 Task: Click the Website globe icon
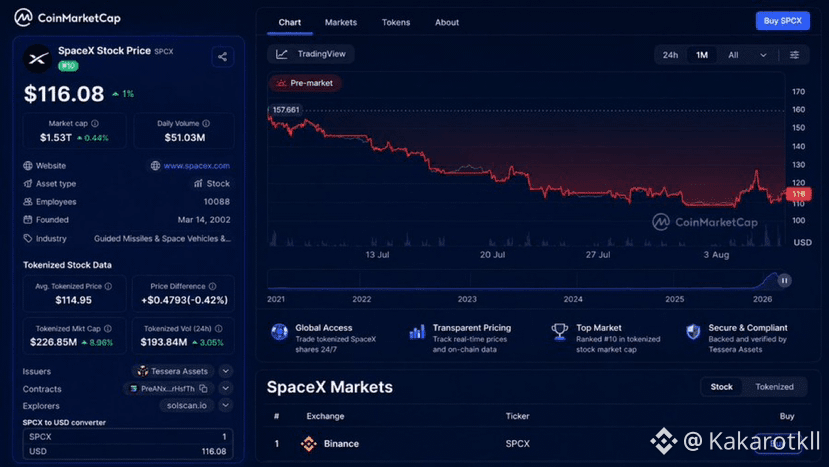28,166
